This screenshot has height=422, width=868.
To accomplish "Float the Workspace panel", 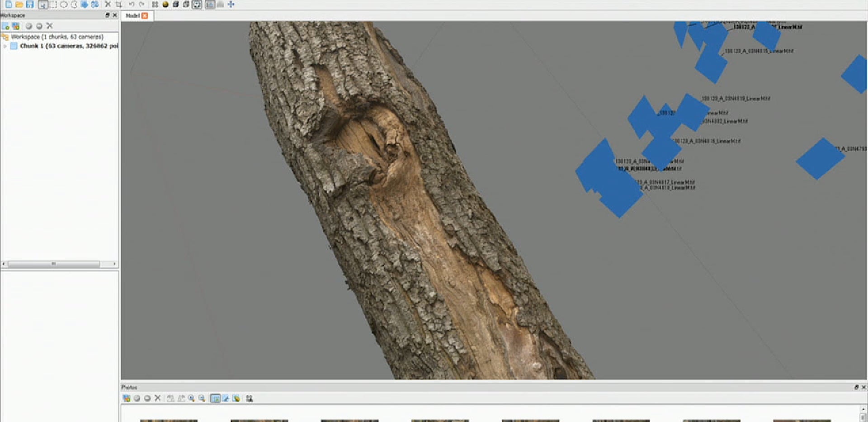I will click(x=107, y=15).
